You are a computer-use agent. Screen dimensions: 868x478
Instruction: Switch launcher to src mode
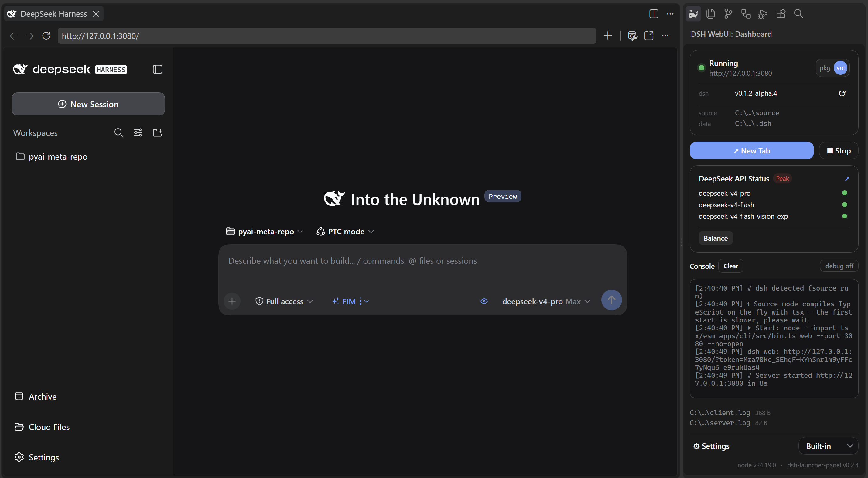(x=840, y=68)
